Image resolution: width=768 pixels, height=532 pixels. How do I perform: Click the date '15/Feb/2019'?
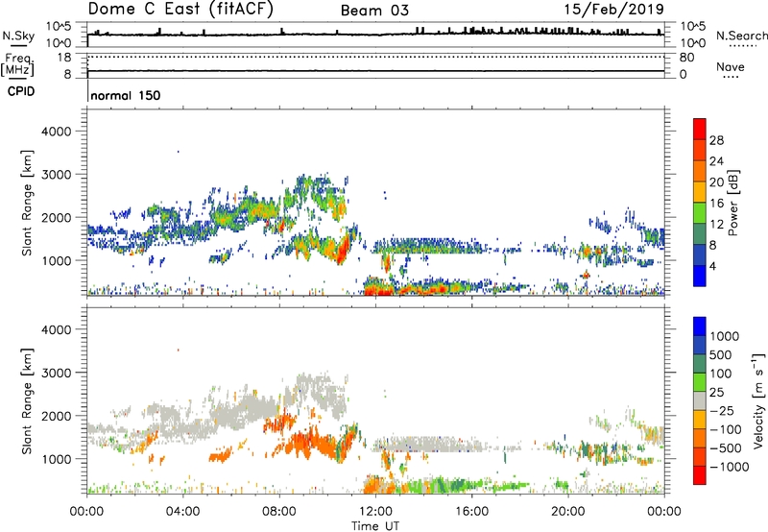[614, 9]
